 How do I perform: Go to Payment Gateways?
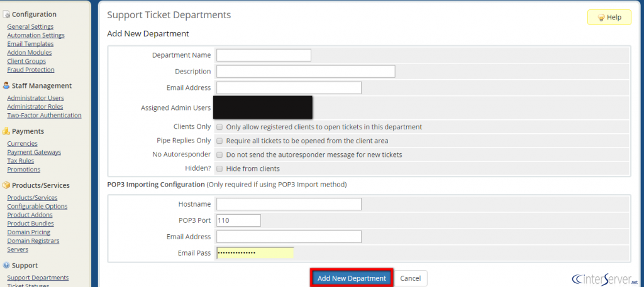pyautogui.click(x=34, y=152)
